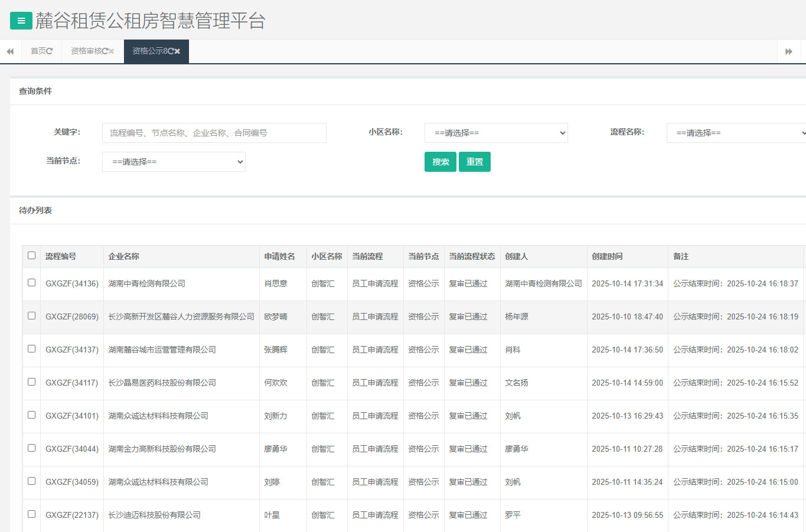806x532 pixels.
Task: Select the checkbox for row GXGZF(34117)
Action: tap(32, 382)
